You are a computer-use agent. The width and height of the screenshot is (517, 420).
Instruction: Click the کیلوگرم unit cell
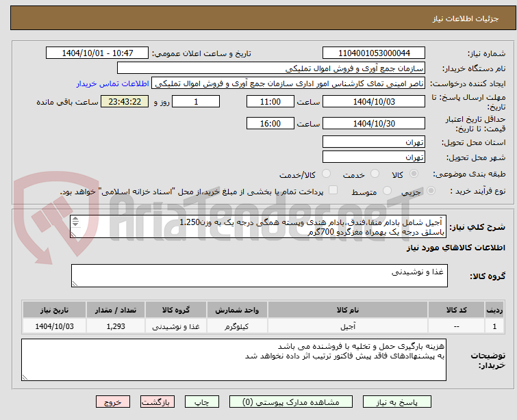[237, 326]
